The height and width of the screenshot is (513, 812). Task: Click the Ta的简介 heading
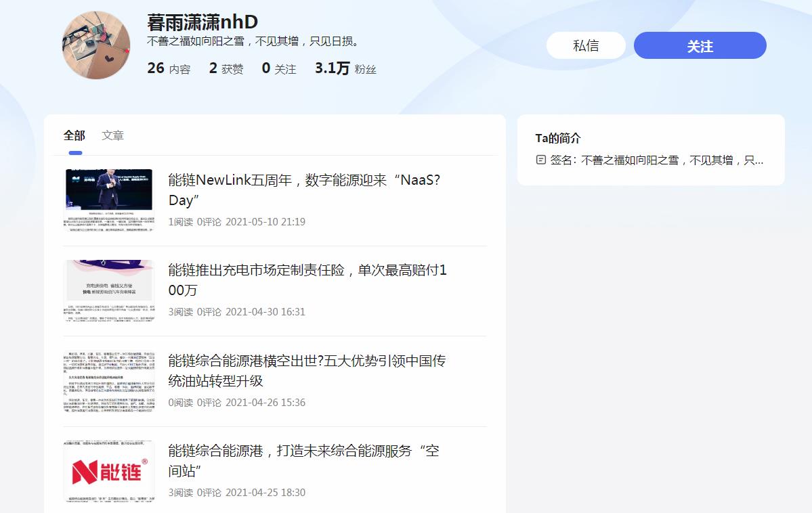(x=558, y=138)
